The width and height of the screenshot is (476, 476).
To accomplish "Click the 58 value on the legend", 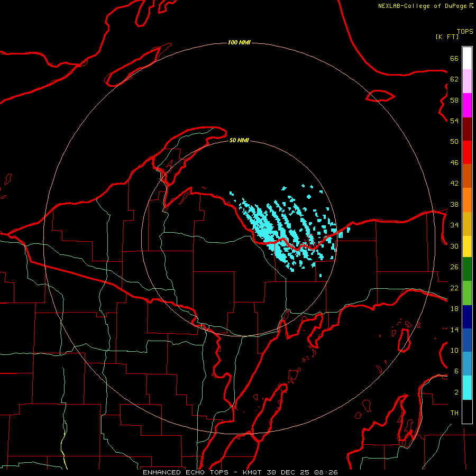I will (454, 100).
